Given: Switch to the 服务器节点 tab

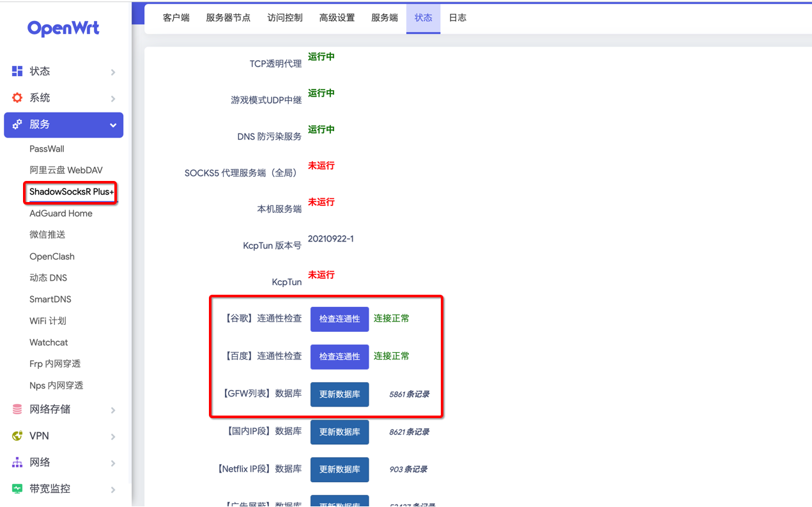Looking at the screenshot, I should click(x=228, y=18).
